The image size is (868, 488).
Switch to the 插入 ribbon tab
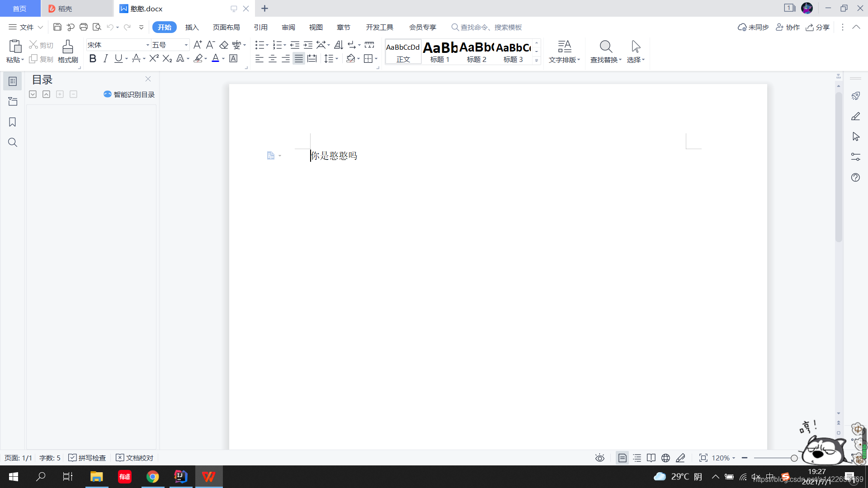pos(192,27)
